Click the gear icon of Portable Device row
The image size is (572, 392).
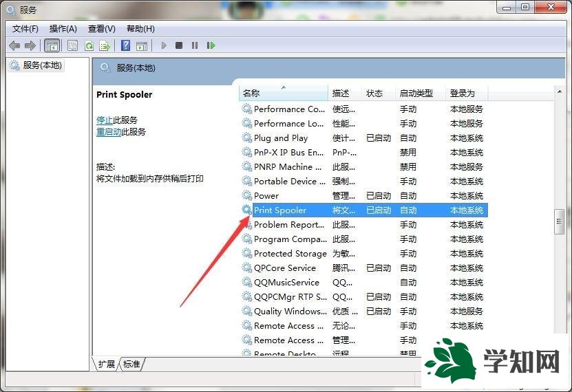(x=247, y=181)
